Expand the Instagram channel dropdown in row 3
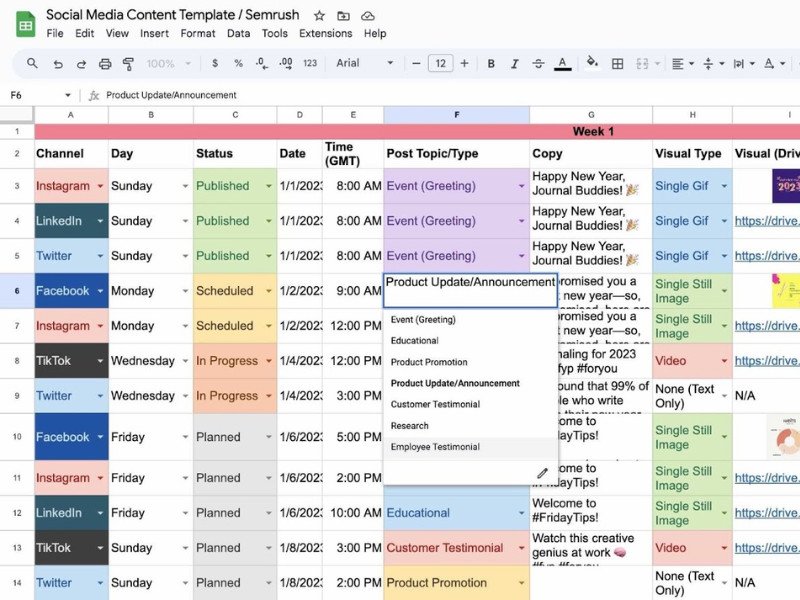This screenshot has width=800, height=600. (x=100, y=186)
